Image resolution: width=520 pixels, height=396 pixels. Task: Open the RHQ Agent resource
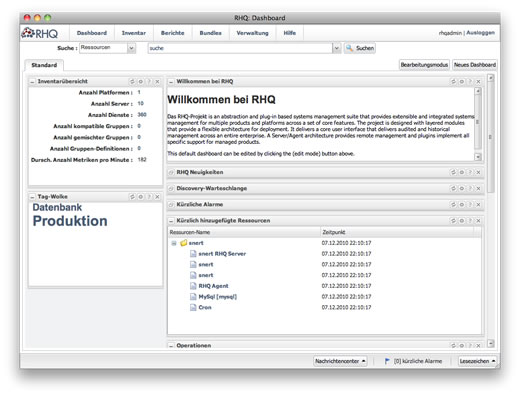(x=213, y=286)
